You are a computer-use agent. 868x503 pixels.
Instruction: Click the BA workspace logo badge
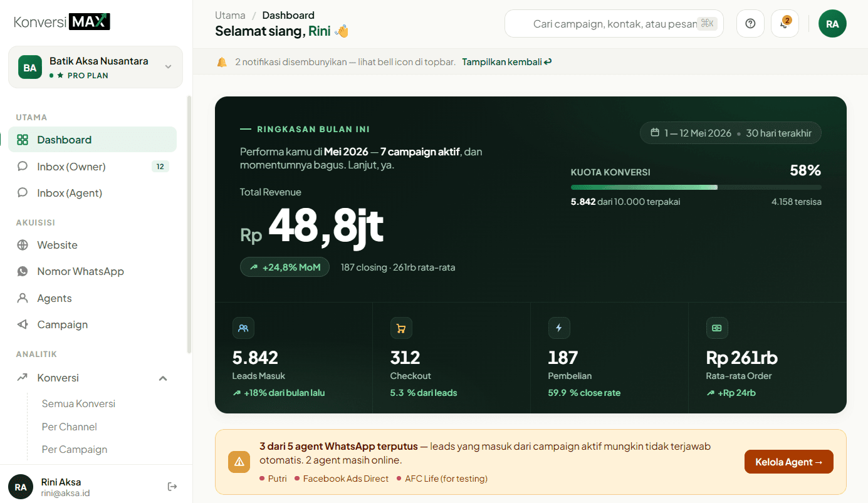(x=30, y=67)
